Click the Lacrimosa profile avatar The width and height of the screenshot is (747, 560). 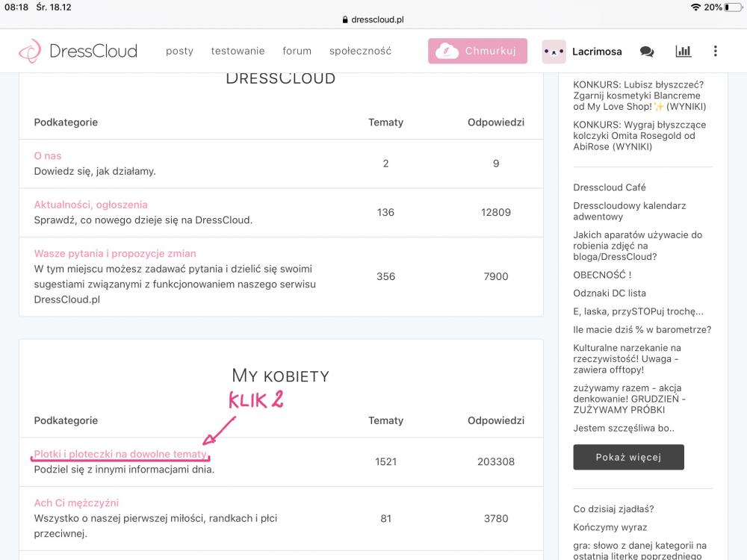pos(554,52)
